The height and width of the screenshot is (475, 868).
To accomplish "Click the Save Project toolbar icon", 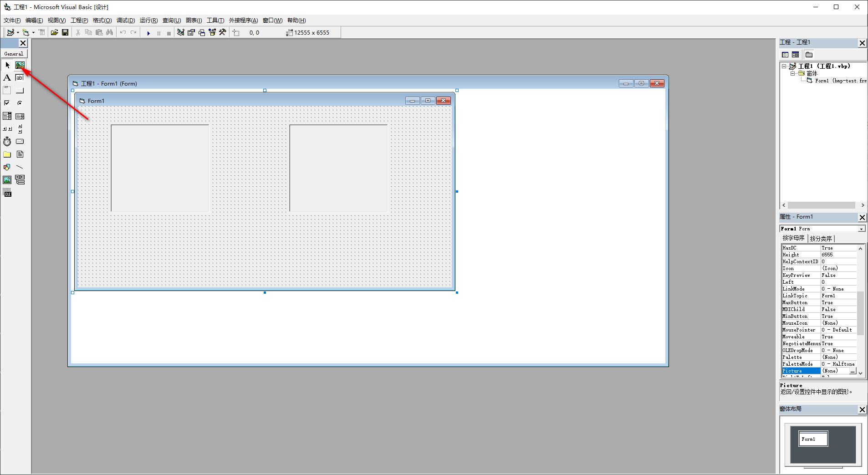I will tap(65, 32).
